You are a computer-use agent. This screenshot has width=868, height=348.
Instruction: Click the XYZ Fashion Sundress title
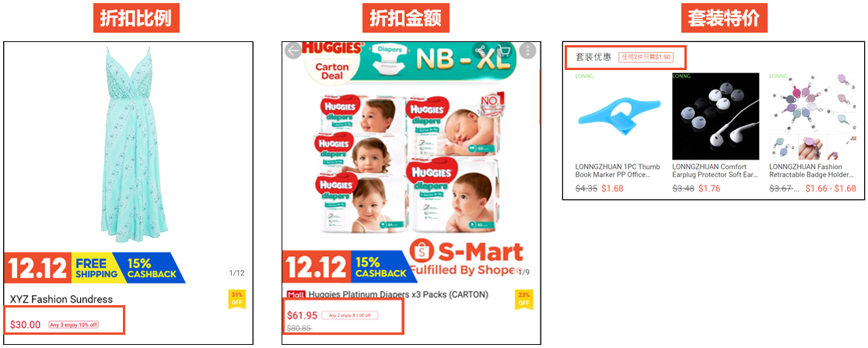pyautogui.click(x=61, y=299)
